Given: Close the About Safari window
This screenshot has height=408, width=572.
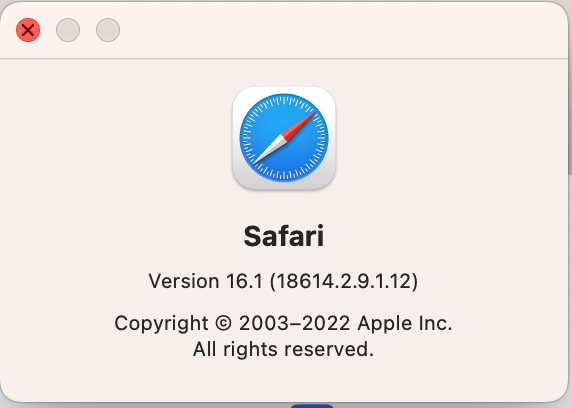Looking at the screenshot, I should tap(28, 30).
